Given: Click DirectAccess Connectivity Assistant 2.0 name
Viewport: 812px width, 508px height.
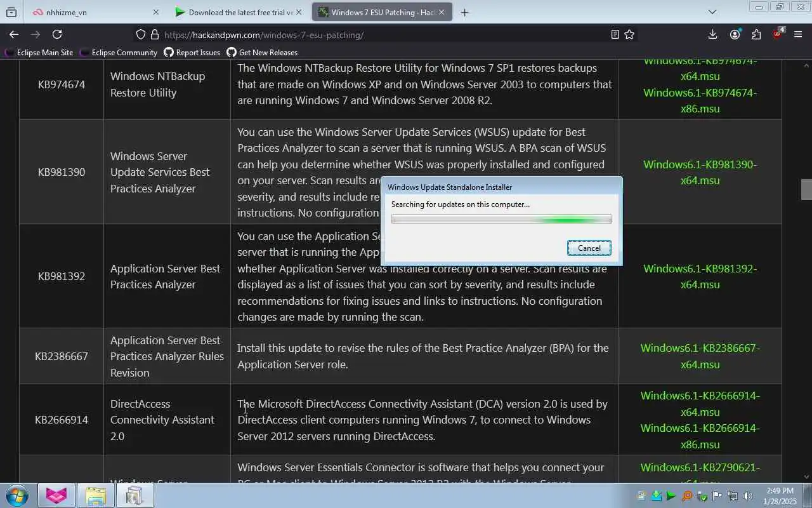Looking at the screenshot, I should [x=162, y=420].
